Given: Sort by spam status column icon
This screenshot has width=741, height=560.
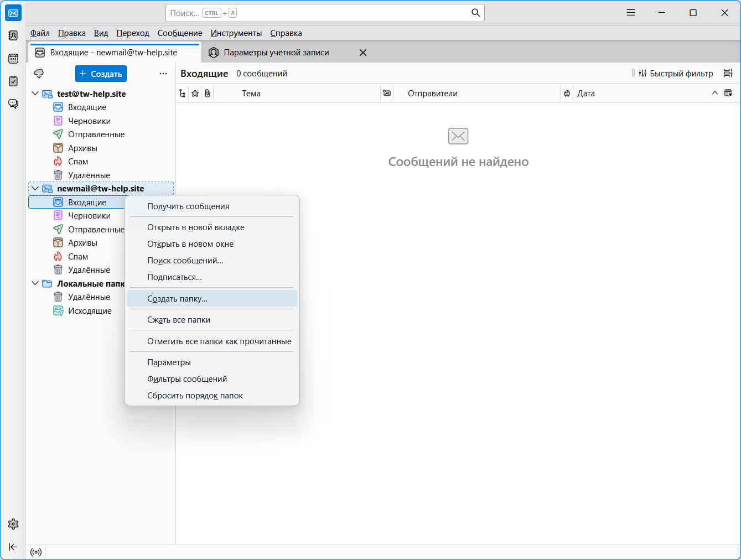Looking at the screenshot, I should click(567, 94).
